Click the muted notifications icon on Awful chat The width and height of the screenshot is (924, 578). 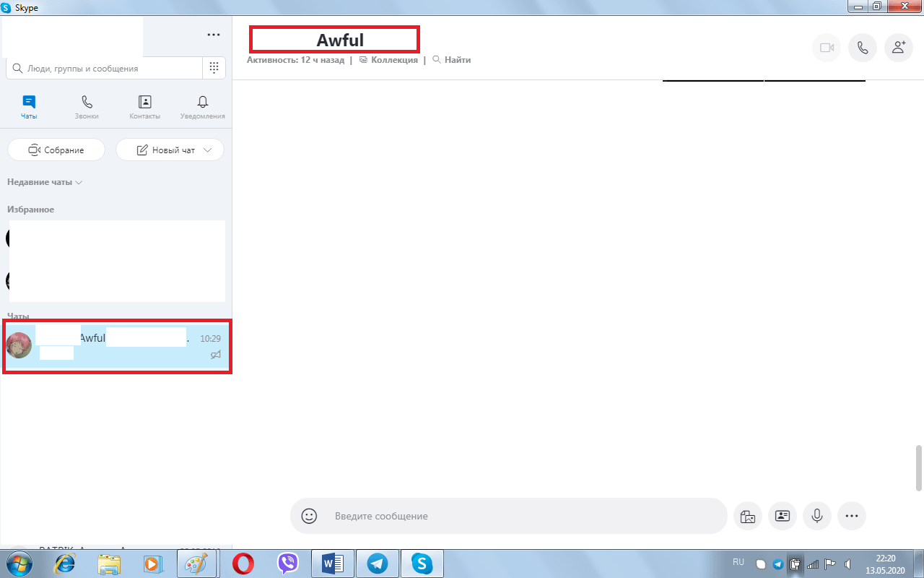pyautogui.click(x=215, y=354)
